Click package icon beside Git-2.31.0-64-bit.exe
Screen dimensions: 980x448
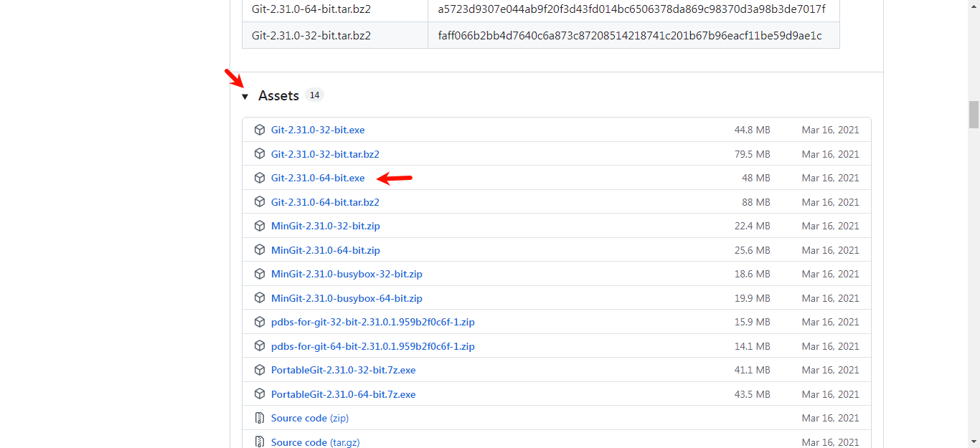click(x=260, y=178)
